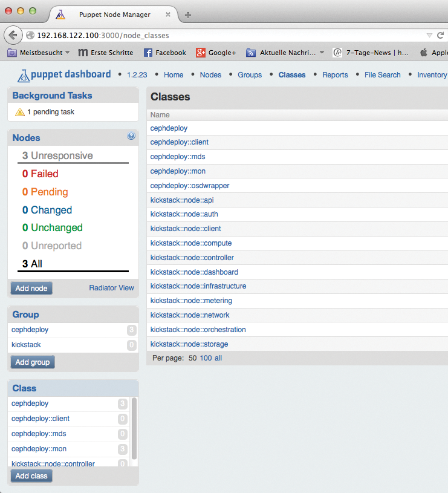Click the puppet dashboard logo icon
The width and height of the screenshot is (448, 493).
(24, 75)
